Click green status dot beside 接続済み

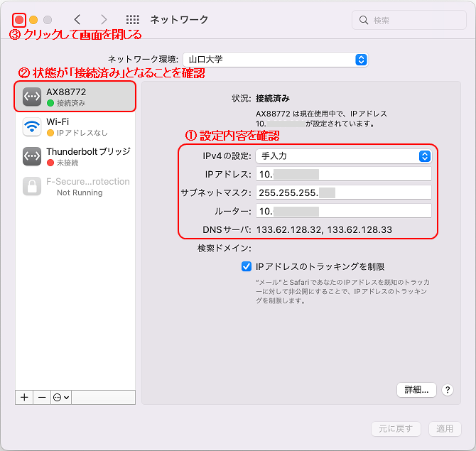coord(50,103)
